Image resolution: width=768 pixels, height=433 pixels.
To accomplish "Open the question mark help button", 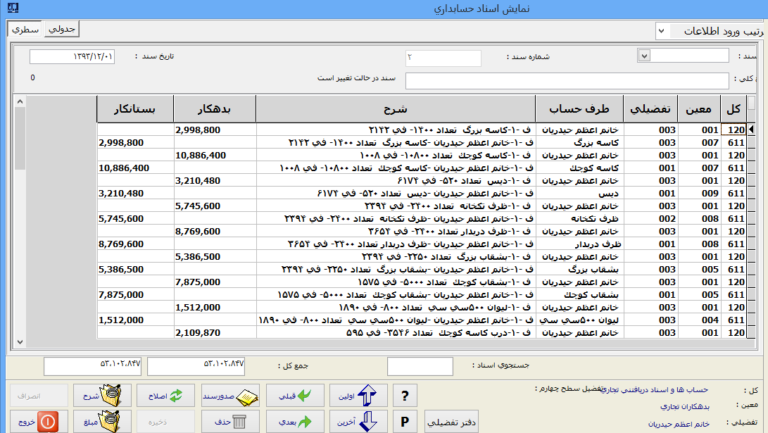I will [x=405, y=395].
